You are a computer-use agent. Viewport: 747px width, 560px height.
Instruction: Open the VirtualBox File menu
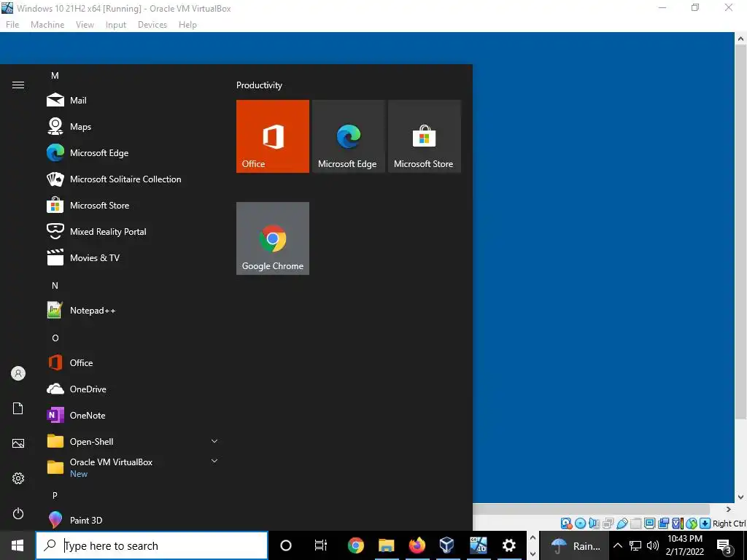pyautogui.click(x=12, y=25)
